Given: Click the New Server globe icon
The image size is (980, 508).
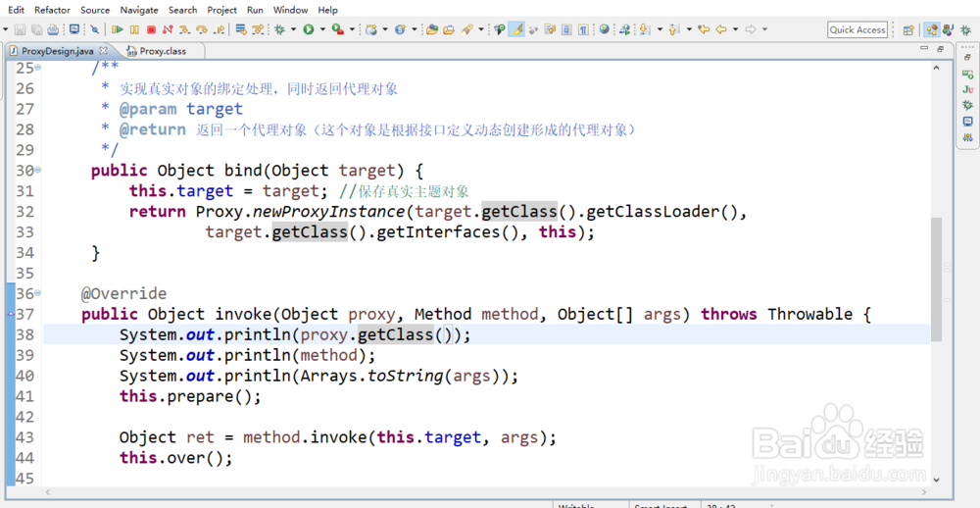Looking at the screenshot, I should pyautogui.click(x=371, y=29).
